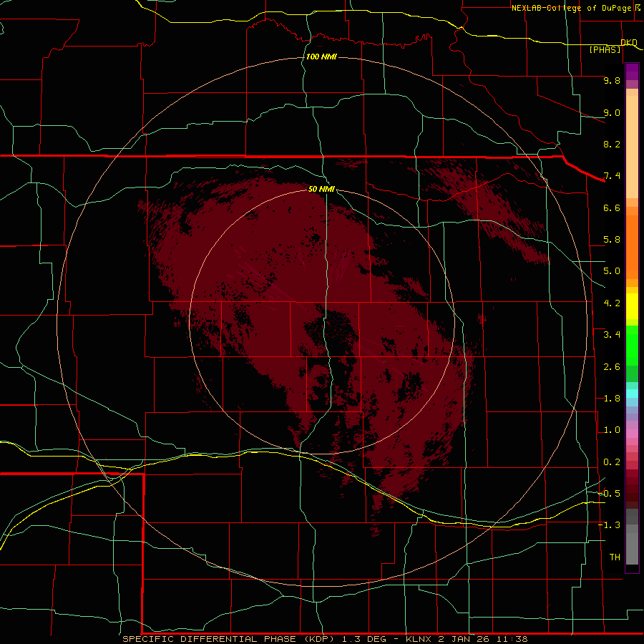Screen dimensions: 644x644
Task: Click the DKD label above the legend
Action: [629, 42]
